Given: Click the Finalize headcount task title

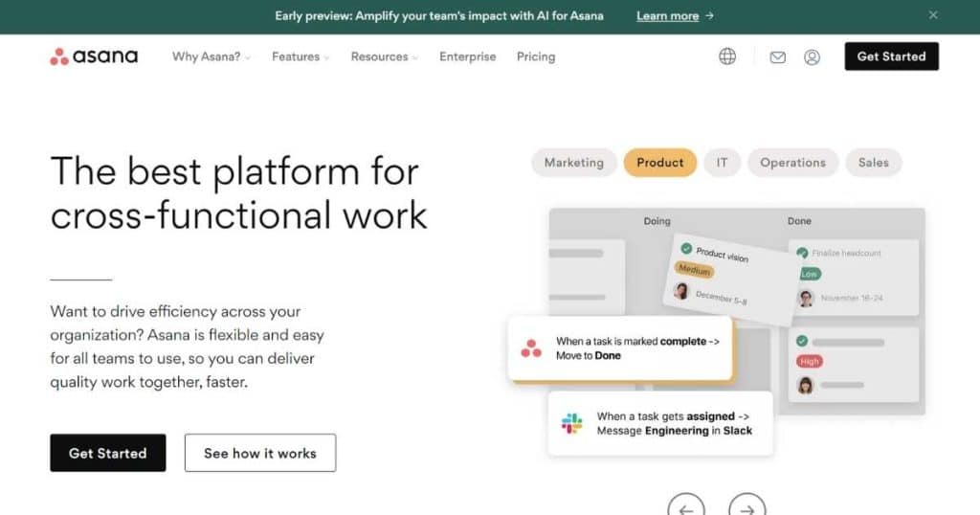Looking at the screenshot, I should tap(846, 253).
